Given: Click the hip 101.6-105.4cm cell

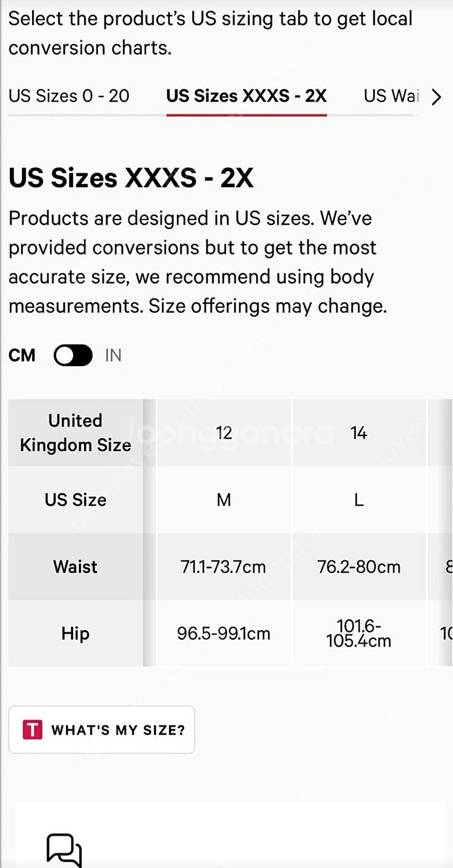Looking at the screenshot, I should 359,634.
